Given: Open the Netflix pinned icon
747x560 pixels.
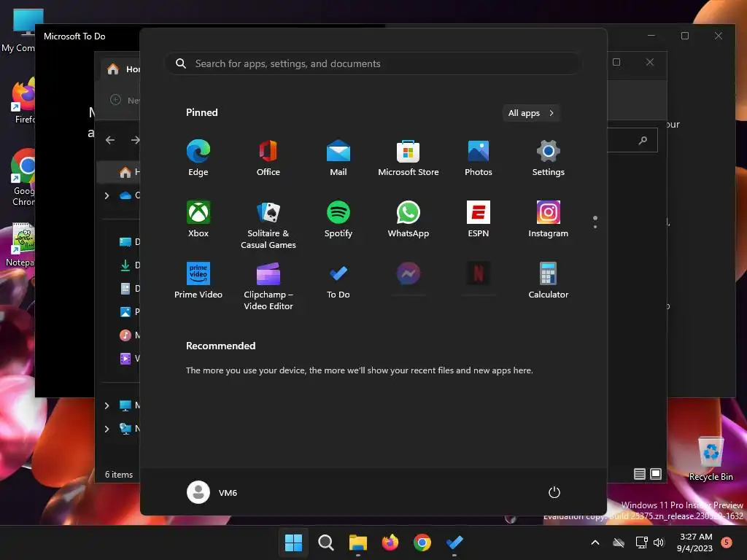Looking at the screenshot, I should [479, 274].
